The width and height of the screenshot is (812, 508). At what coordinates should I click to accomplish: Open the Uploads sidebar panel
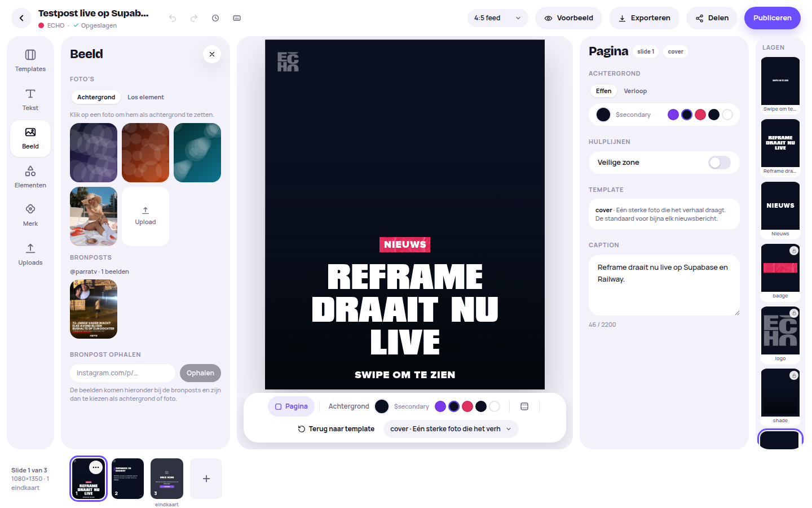pos(30,255)
